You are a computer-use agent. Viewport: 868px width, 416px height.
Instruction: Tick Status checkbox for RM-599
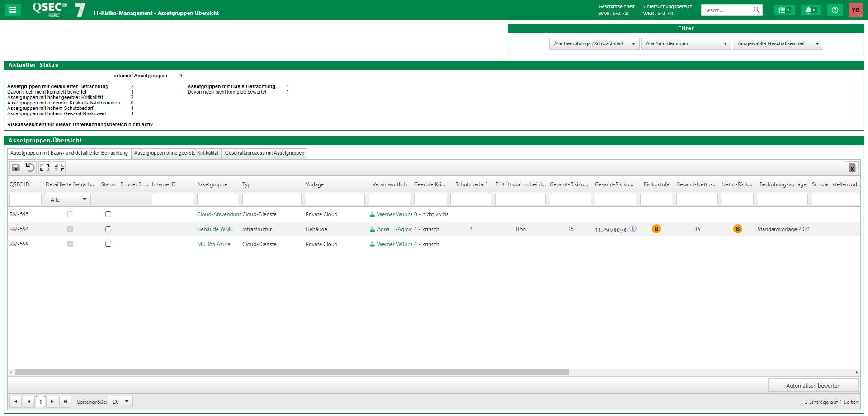click(108, 244)
